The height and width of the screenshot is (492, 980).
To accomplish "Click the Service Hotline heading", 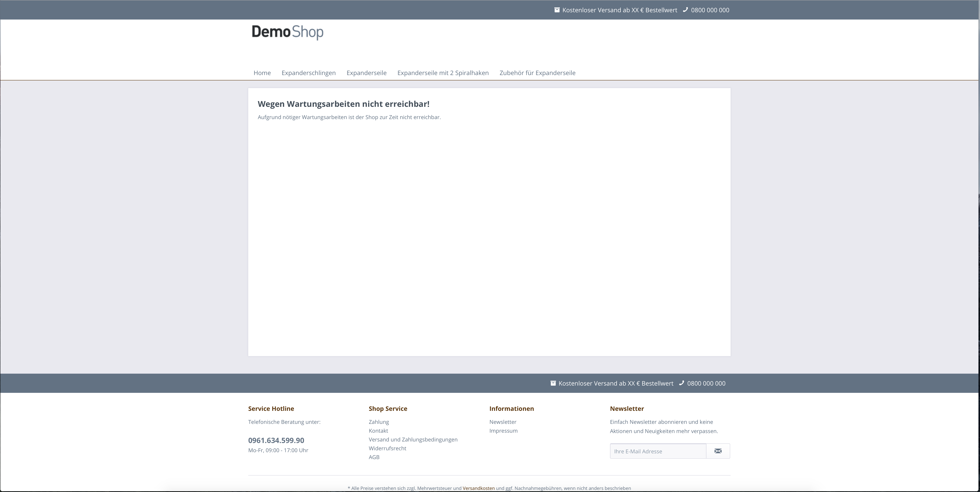I will pos(271,408).
